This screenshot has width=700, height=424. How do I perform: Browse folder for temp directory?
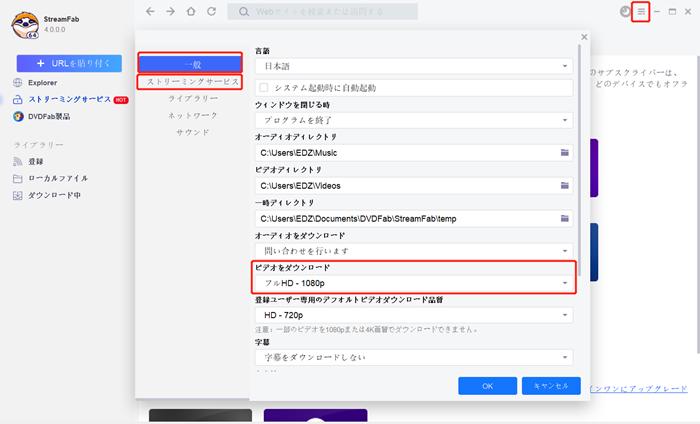pos(565,219)
